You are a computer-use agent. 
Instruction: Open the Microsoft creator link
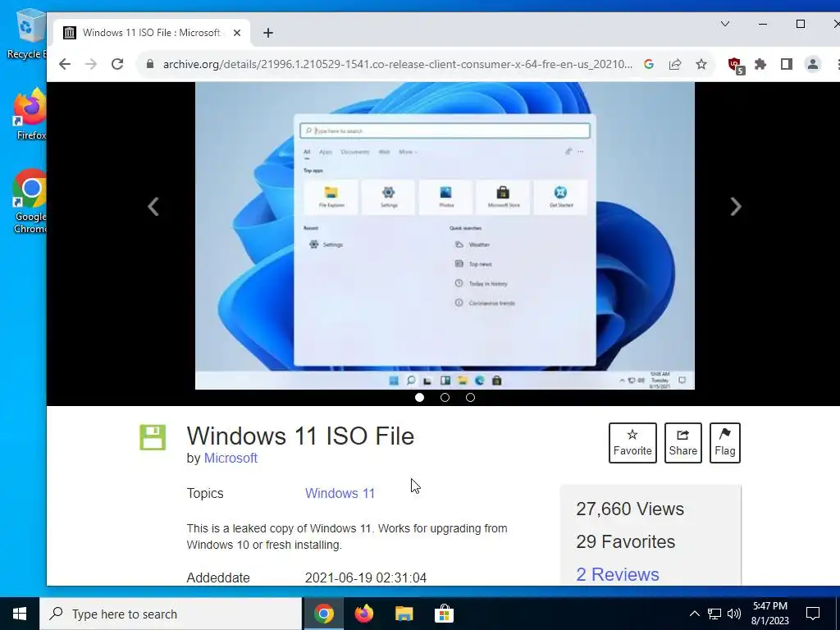pyautogui.click(x=231, y=458)
